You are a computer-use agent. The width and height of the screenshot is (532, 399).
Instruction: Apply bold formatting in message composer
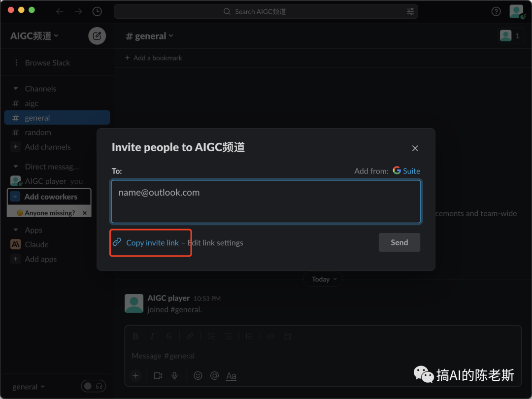click(x=135, y=336)
